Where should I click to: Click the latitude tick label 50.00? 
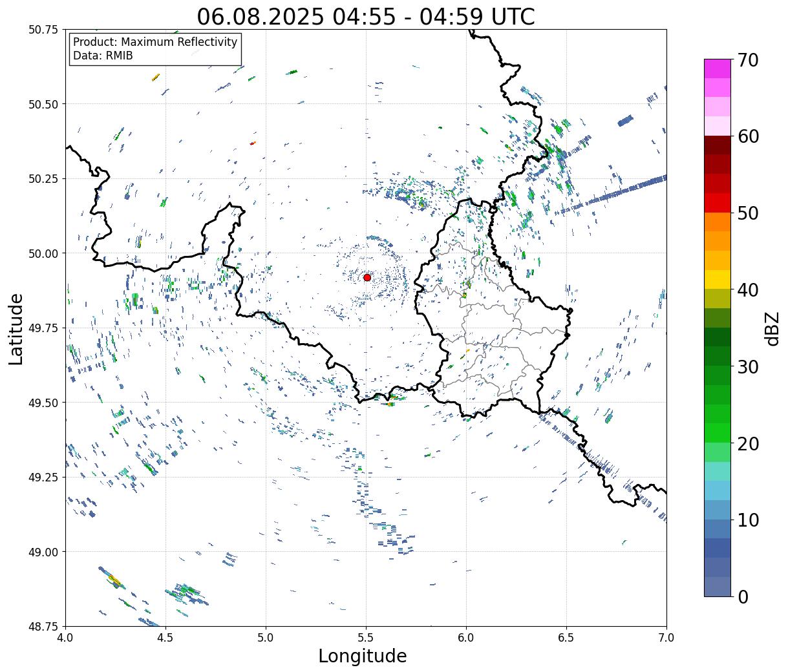(43, 253)
